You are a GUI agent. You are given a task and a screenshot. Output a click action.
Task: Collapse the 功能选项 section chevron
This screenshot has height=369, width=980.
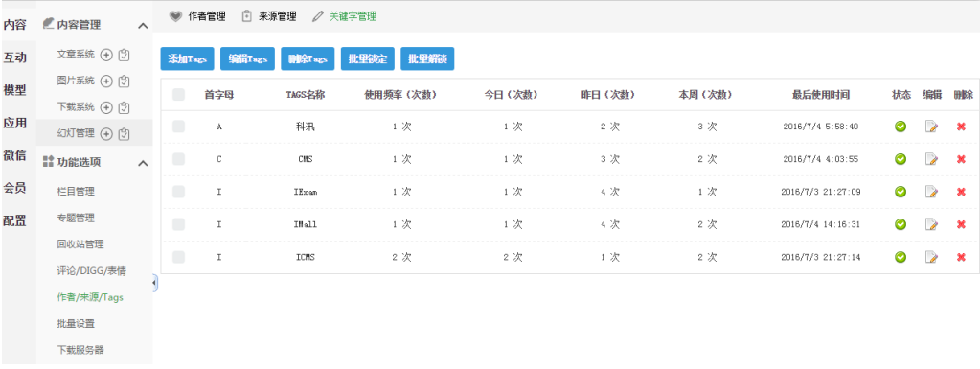pyautogui.click(x=143, y=163)
